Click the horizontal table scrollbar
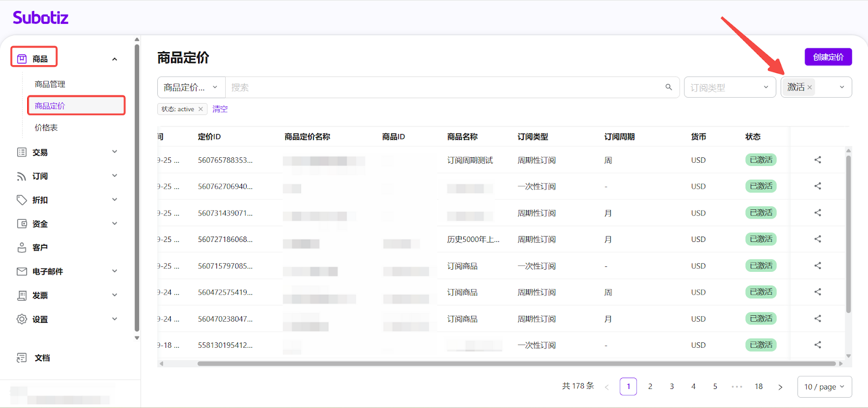 (x=515, y=364)
